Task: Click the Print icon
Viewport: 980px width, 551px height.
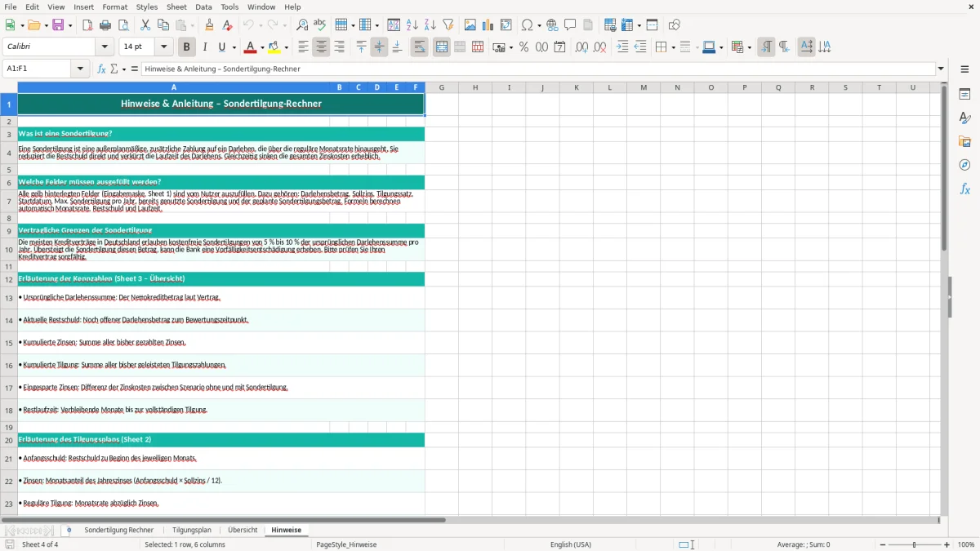Action: pyautogui.click(x=105, y=25)
